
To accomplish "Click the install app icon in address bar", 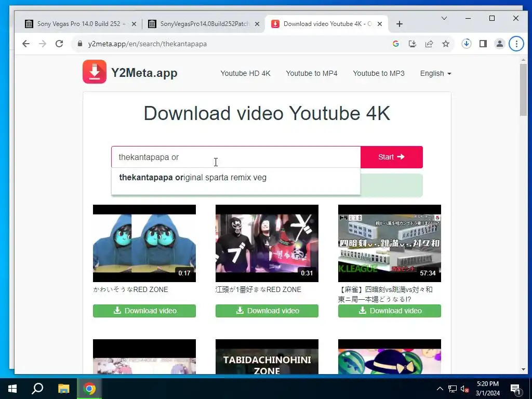I will click(412, 44).
